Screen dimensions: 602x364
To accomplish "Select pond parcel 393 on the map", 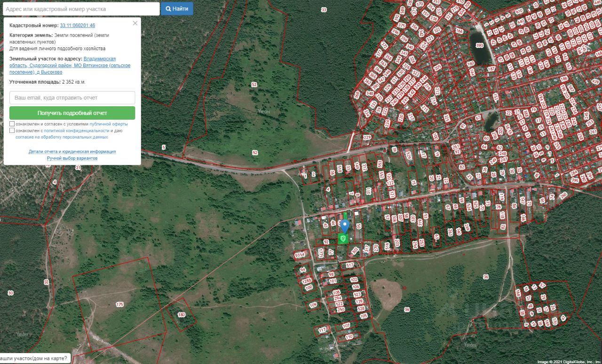I will 479,46.
